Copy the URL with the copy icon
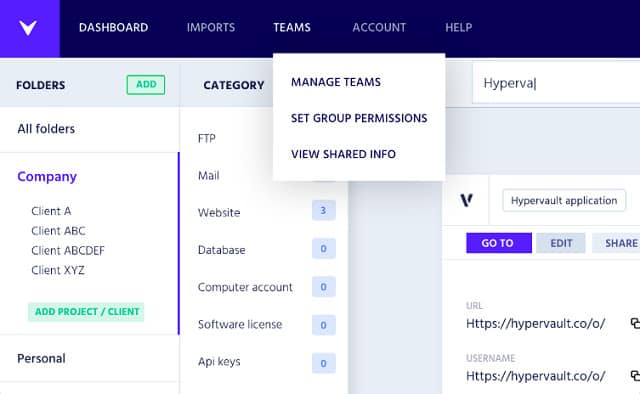 coord(635,323)
